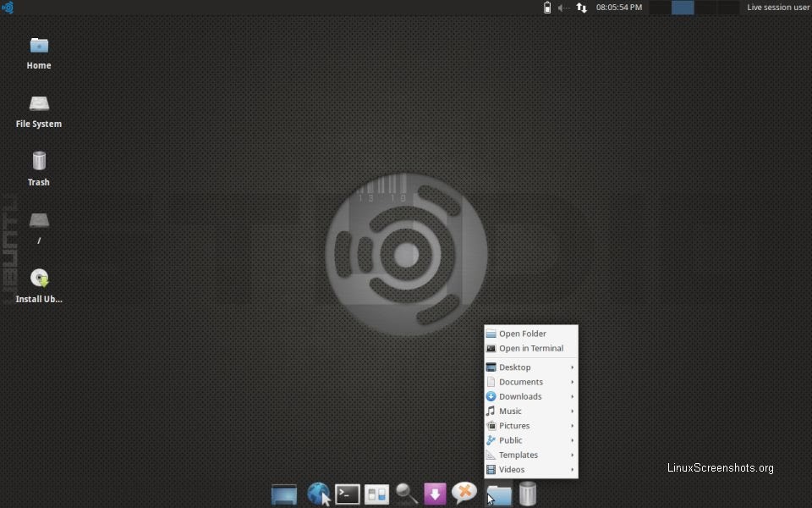Image resolution: width=812 pixels, height=508 pixels.
Task: Expand the Downloads submenu arrow
Action: (x=573, y=396)
